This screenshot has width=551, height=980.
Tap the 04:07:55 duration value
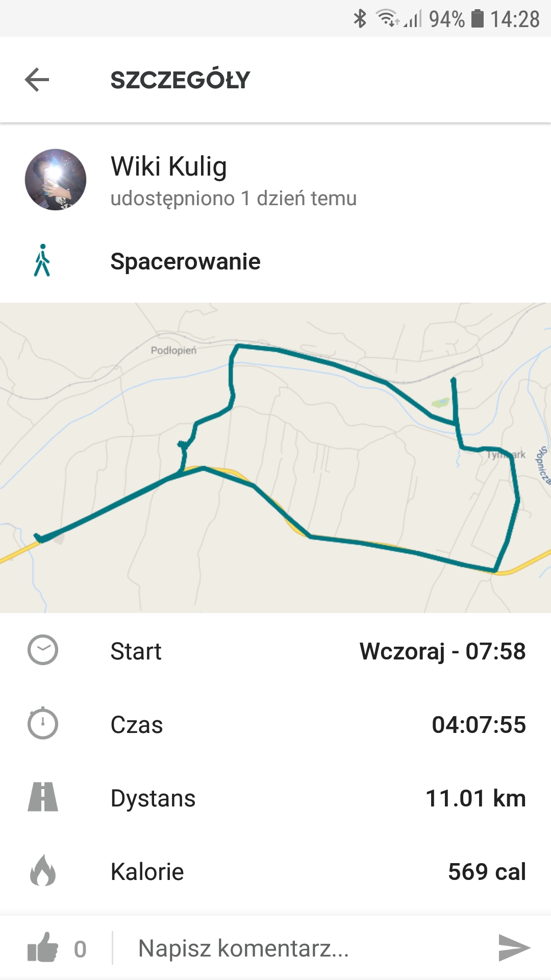[479, 725]
